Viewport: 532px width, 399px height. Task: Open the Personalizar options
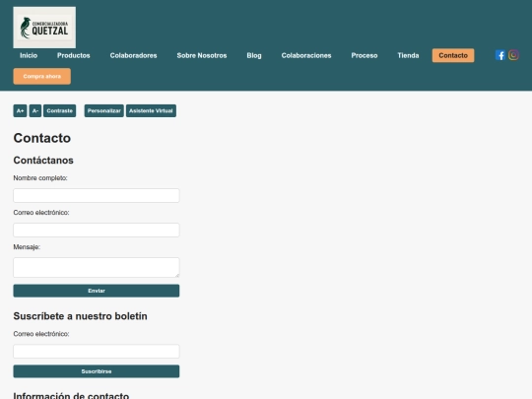104,111
